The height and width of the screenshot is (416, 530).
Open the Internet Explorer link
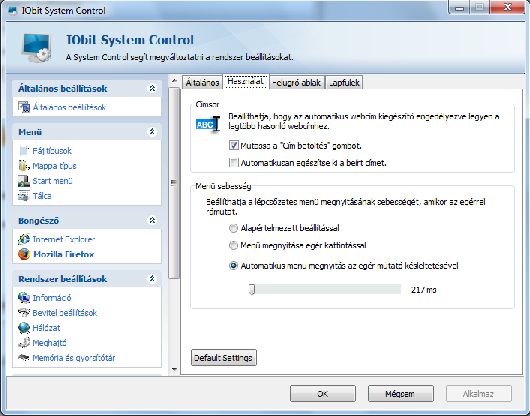click(64, 239)
